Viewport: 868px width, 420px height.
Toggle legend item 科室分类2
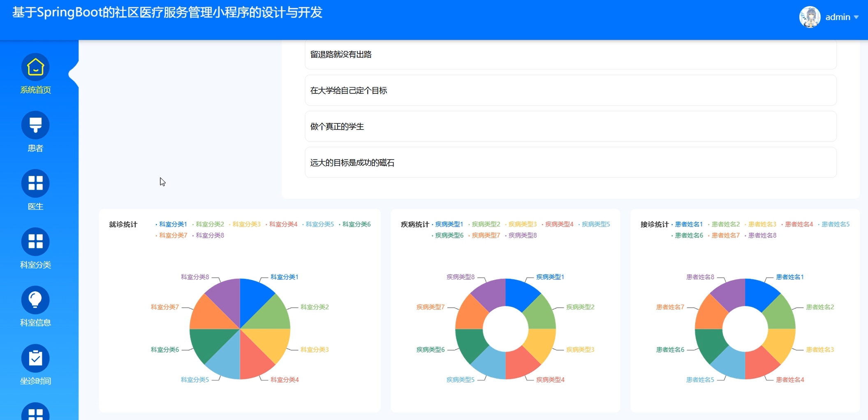208,224
